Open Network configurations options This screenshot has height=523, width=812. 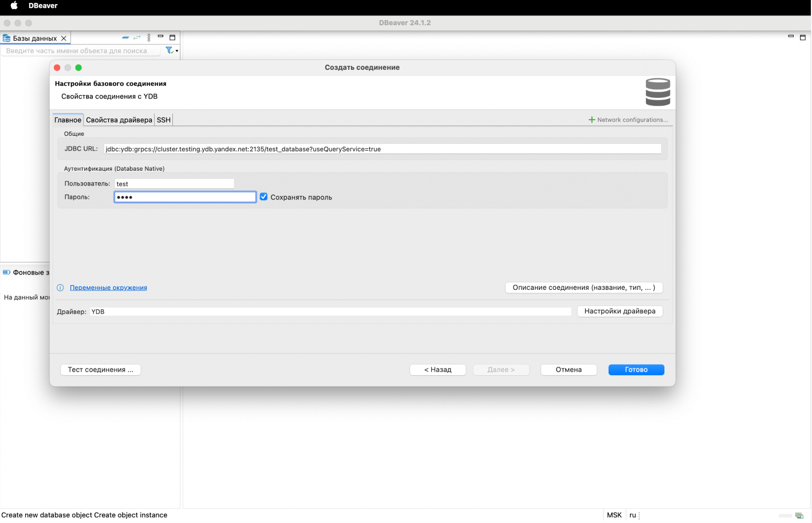(x=628, y=120)
